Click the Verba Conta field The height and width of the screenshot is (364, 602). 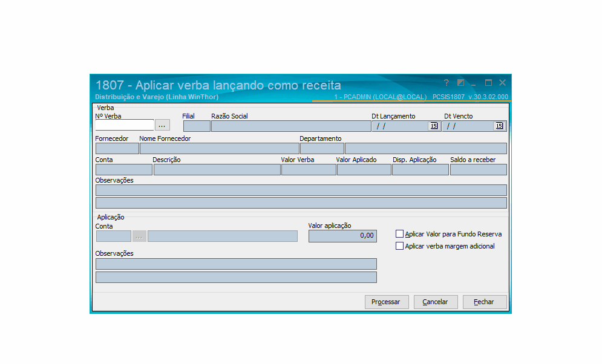coord(123,169)
